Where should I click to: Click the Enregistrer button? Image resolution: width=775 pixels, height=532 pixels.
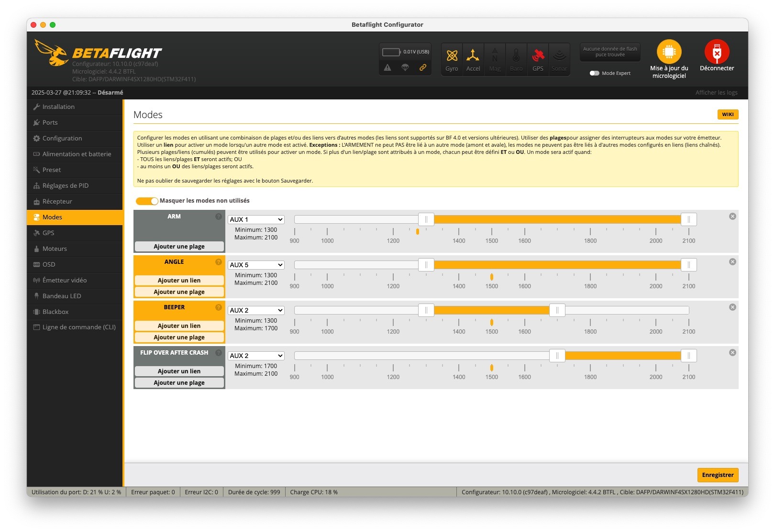[x=718, y=475]
